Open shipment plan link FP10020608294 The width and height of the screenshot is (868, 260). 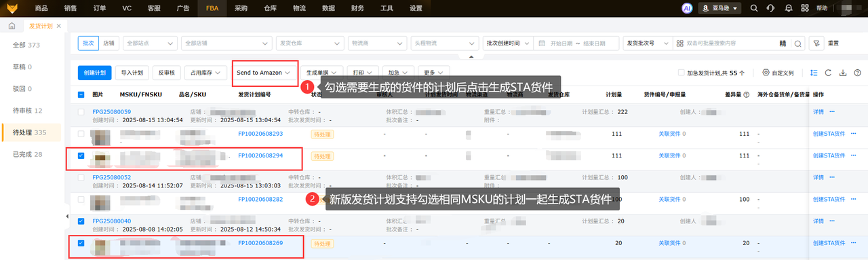coord(260,155)
